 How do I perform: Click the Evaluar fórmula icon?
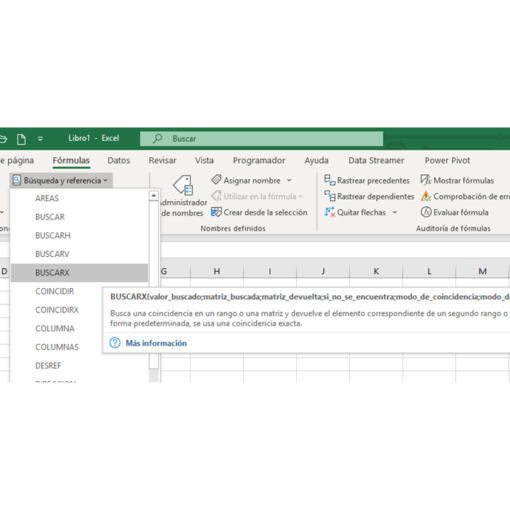(426, 212)
